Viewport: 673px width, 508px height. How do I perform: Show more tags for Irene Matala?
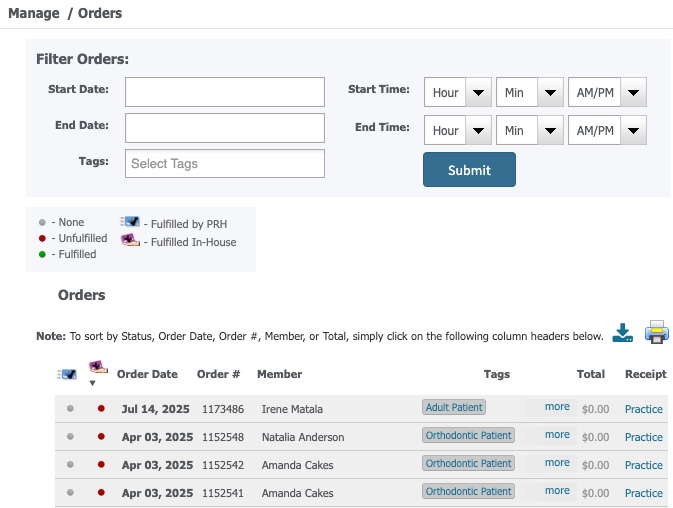point(557,406)
